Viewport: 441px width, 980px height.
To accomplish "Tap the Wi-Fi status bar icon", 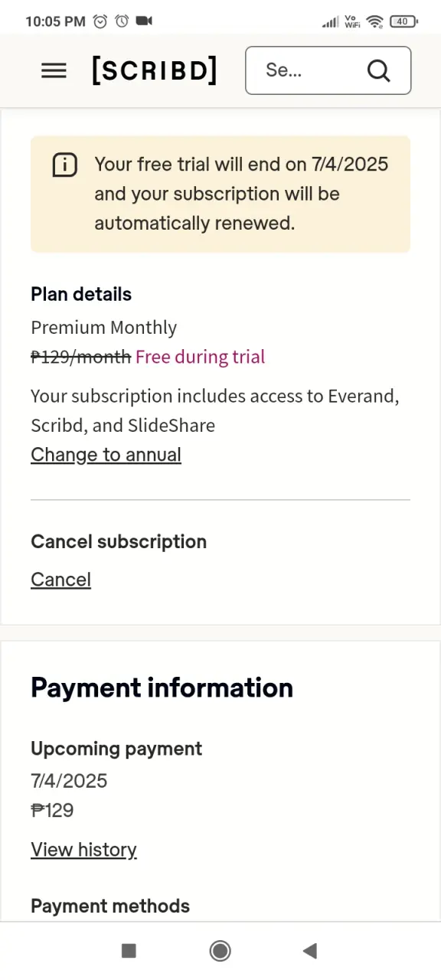I will tap(374, 21).
